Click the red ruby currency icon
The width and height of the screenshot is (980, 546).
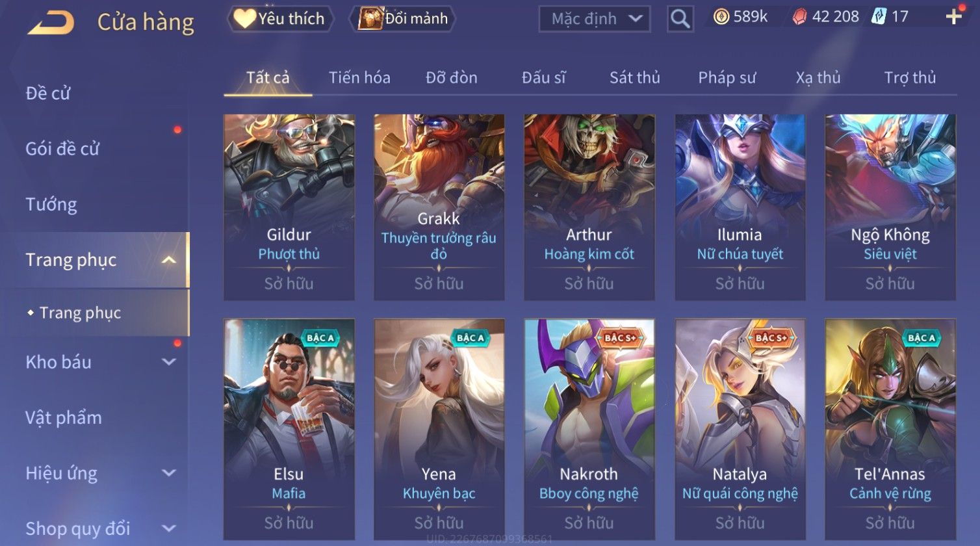(799, 17)
